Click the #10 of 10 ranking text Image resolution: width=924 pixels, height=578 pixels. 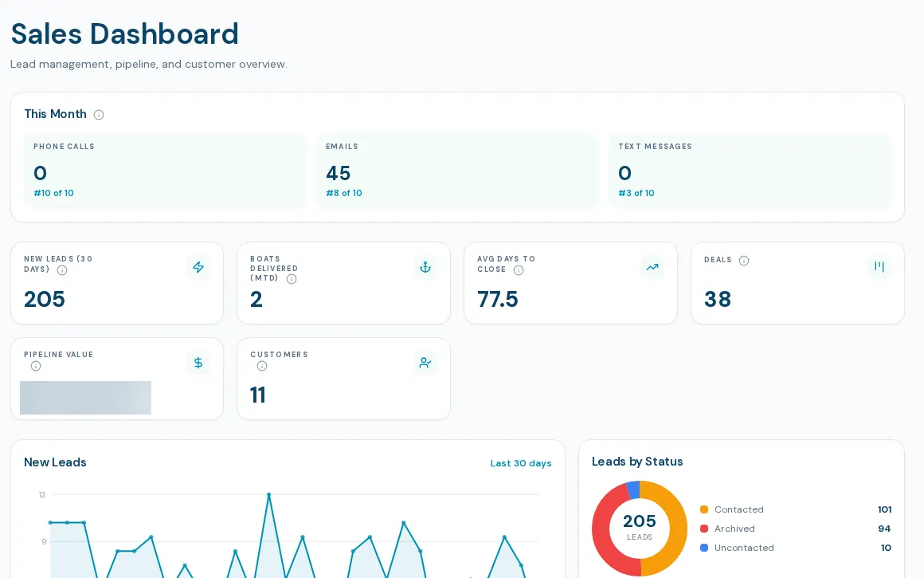[x=53, y=194]
